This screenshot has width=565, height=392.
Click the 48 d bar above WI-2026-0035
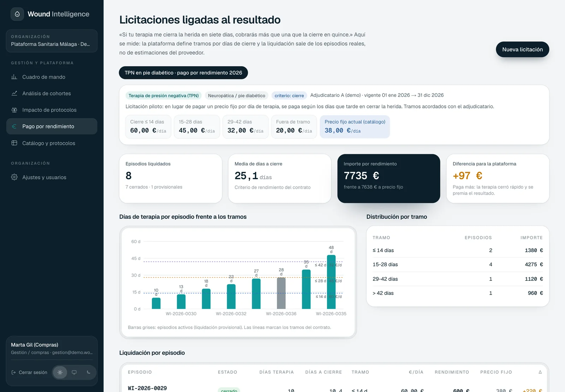[x=331, y=282]
